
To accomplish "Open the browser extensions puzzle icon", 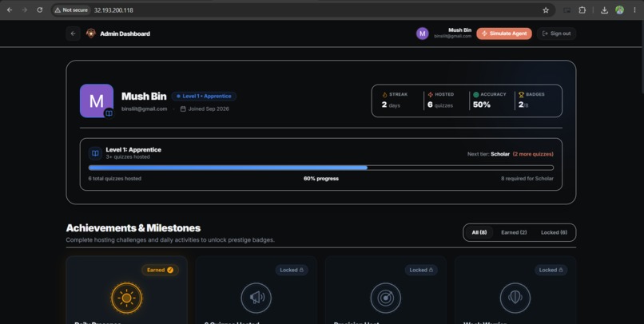I will click(582, 10).
